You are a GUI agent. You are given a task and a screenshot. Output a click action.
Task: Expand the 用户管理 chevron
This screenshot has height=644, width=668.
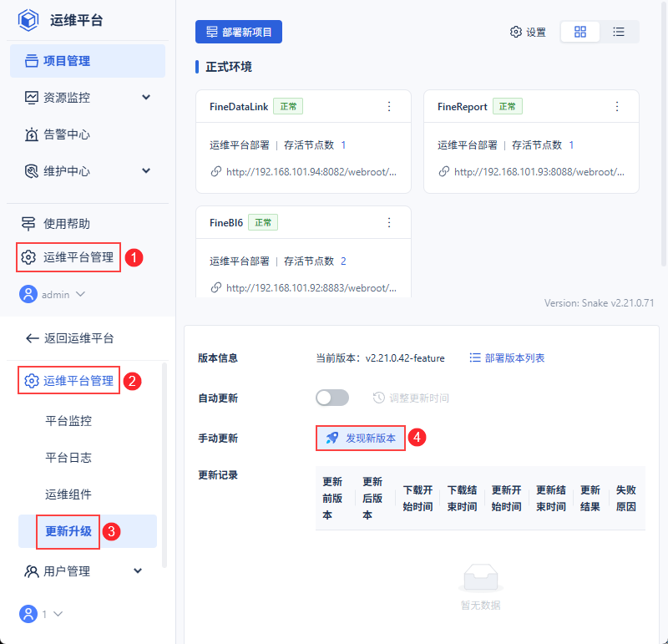[138, 570]
